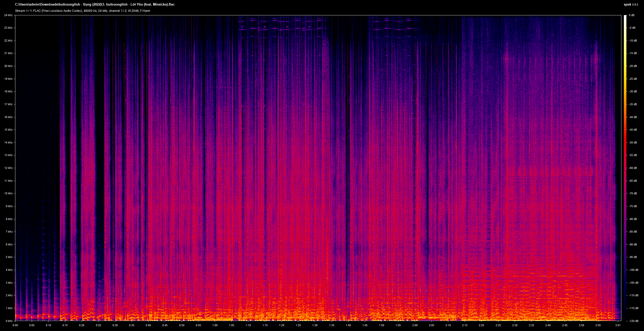The height and width of the screenshot is (331, 644).
Task: Click the '1:20' time axis label
Action: (282, 325)
